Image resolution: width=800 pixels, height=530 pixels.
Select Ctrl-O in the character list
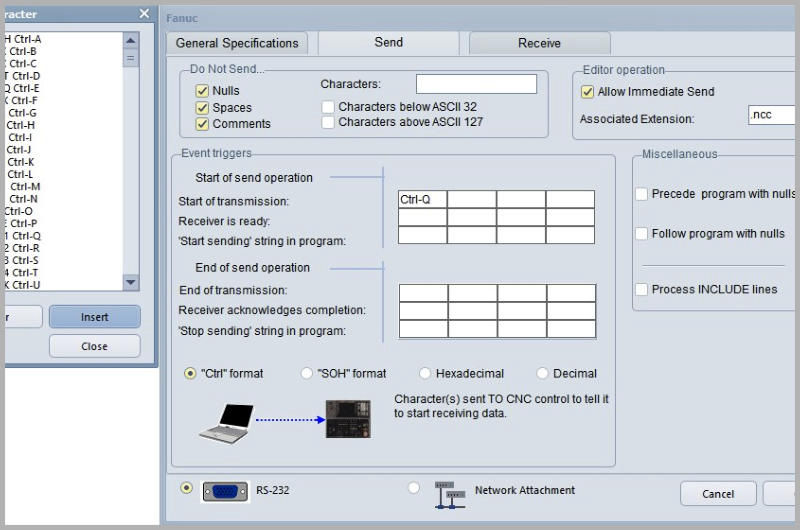point(64,211)
